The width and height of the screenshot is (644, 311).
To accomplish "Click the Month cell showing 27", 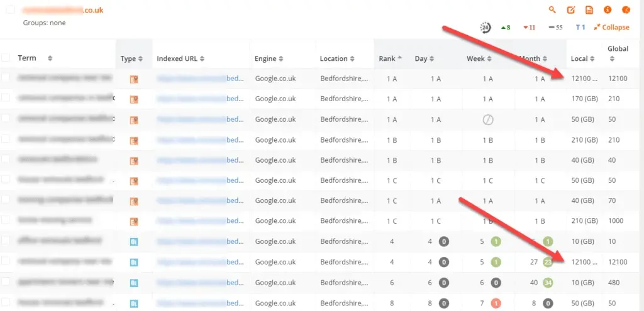I will [x=533, y=262].
